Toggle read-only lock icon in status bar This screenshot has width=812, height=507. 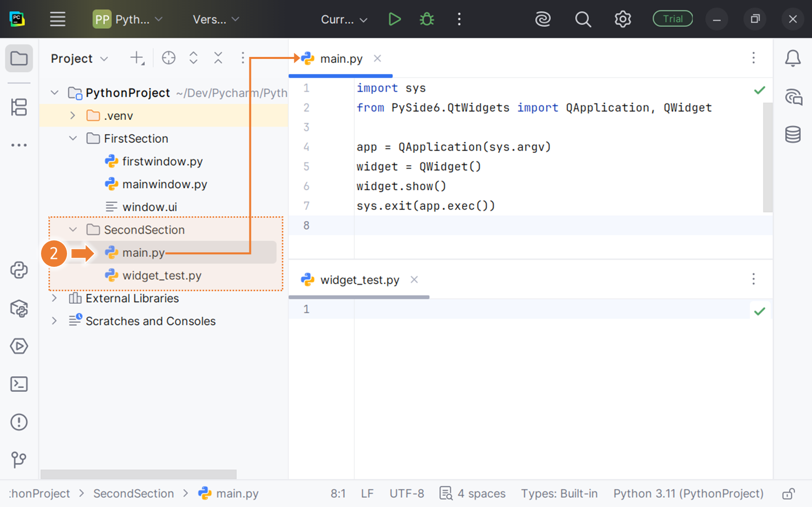pyautogui.click(x=789, y=494)
